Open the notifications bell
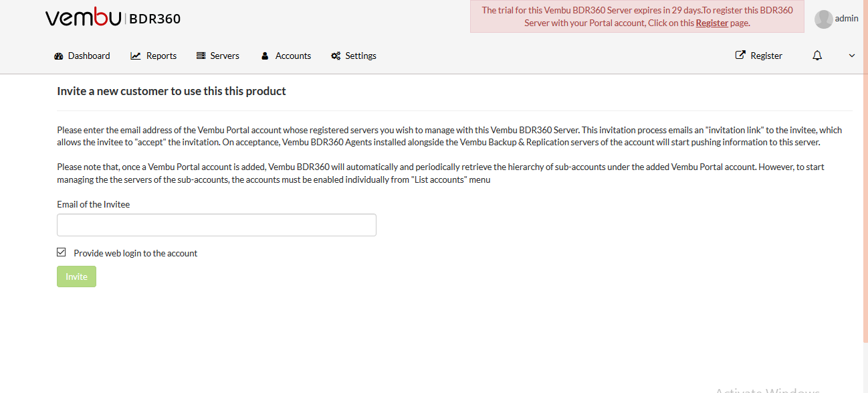Viewport: 868px width, 393px height. click(x=817, y=56)
